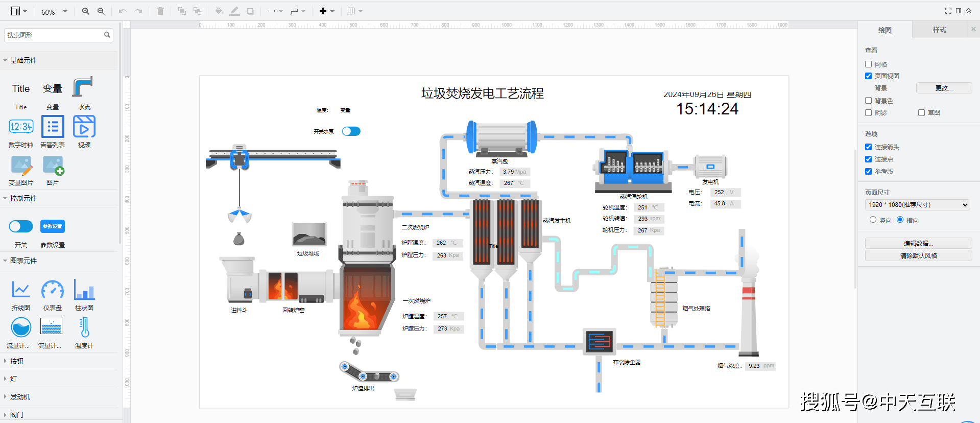
Task: Click the zoom in magnifier icon
Action: point(85,11)
